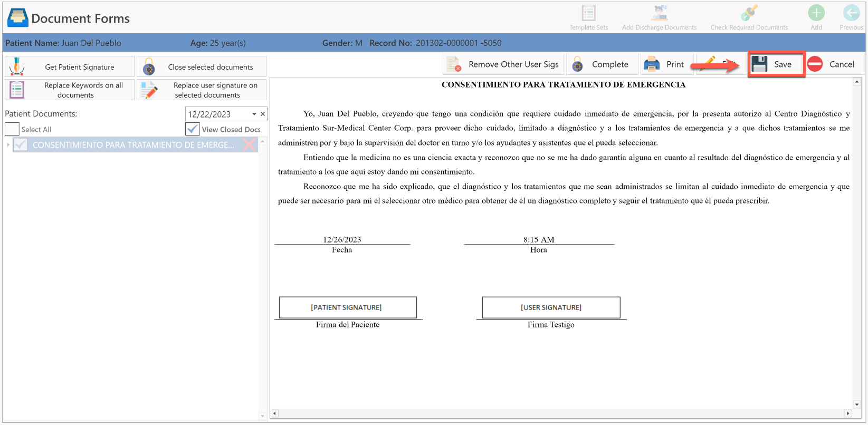Click the Document Forms logo icon
This screenshot has height=425, width=868.
click(x=18, y=18)
